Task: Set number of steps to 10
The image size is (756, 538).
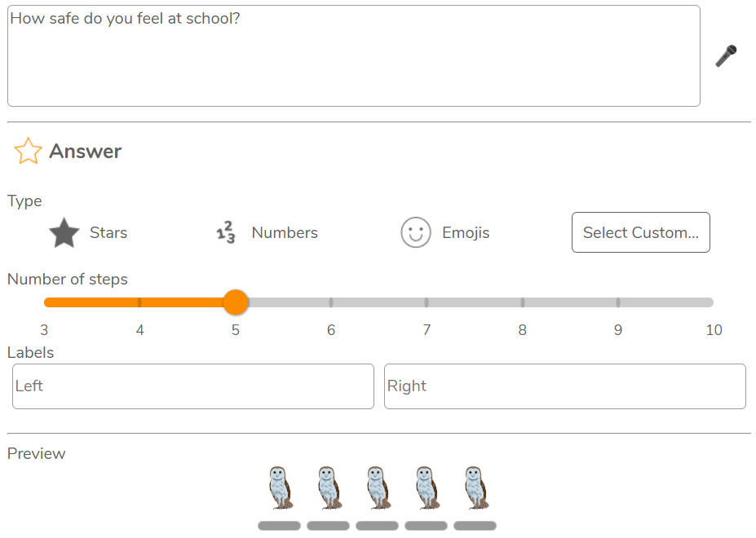Action: point(713,302)
